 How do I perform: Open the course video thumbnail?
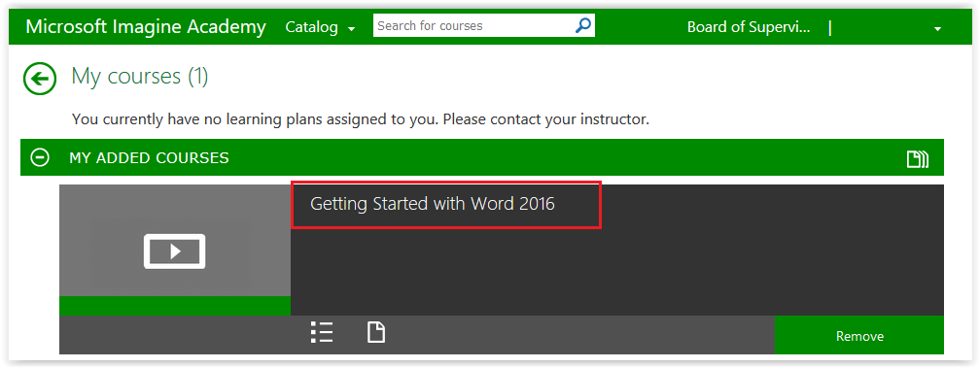[x=175, y=240]
